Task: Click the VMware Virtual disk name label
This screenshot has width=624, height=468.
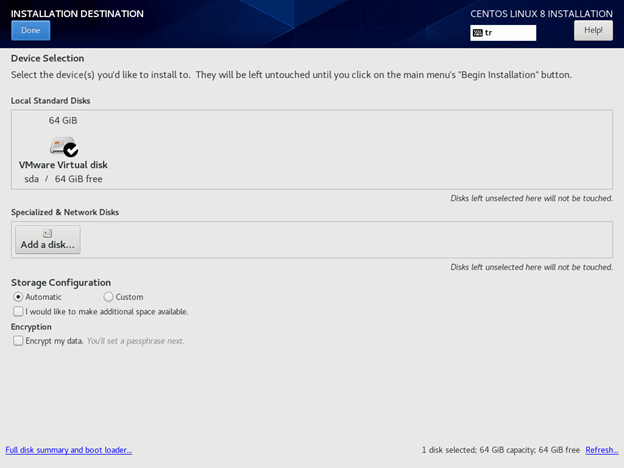Action: pos(63,165)
